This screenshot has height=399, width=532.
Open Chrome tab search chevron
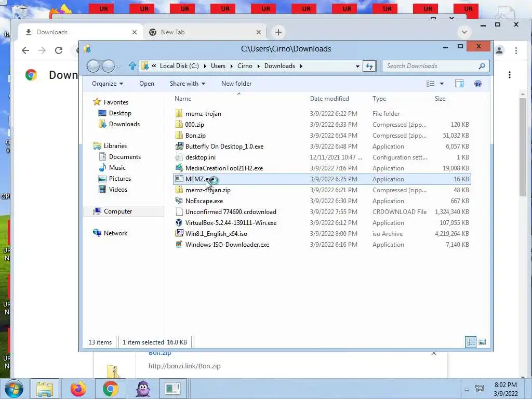[x=464, y=32]
